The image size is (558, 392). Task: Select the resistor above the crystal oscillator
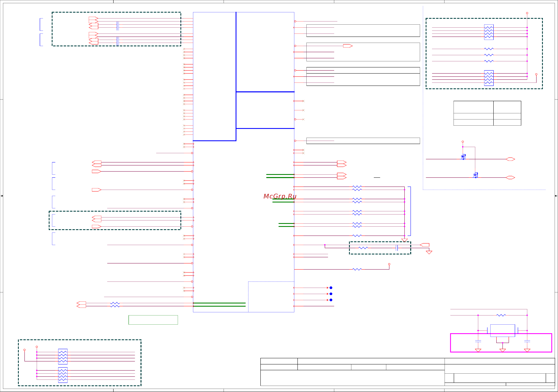pos(501,315)
